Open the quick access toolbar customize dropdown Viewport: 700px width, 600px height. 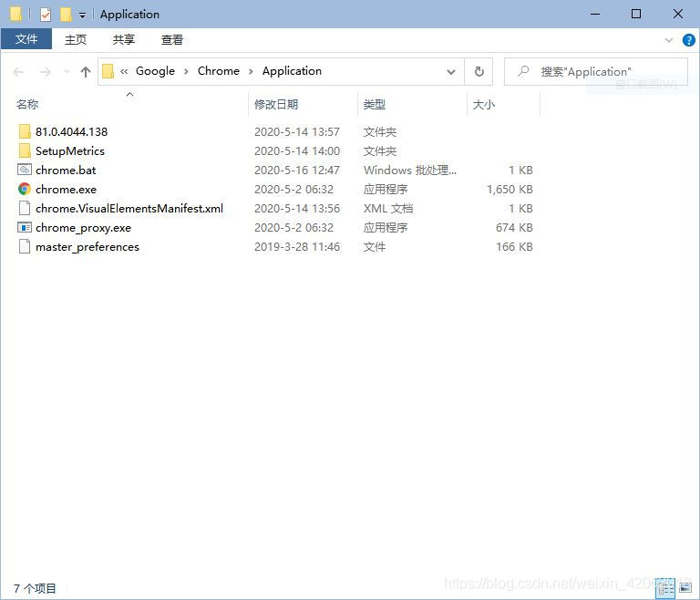coord(83,15)
